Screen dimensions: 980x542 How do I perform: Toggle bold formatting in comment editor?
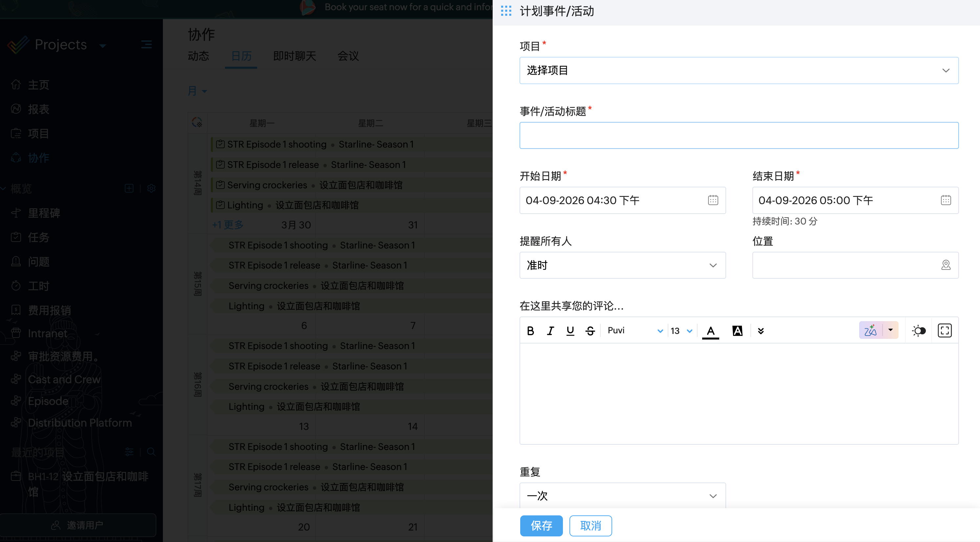(530, 330)
